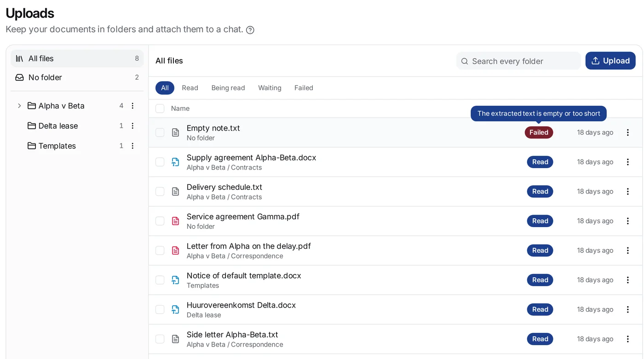Click the help question mark icon
This screenshot has width=644, height=359.
pos(250,30)
